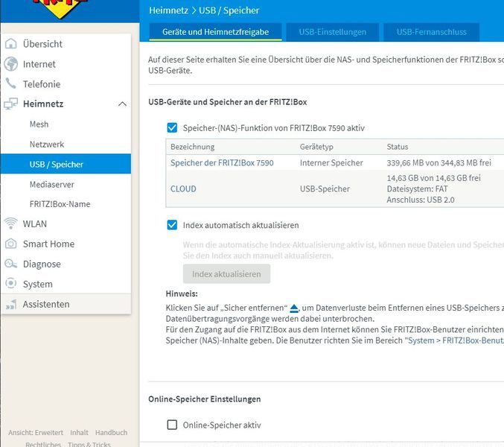The width and height of the screenshot is (504, 447).
Task: Open Speicher der FRITZ!Box 7590 link
Action: tap(222, 162)
